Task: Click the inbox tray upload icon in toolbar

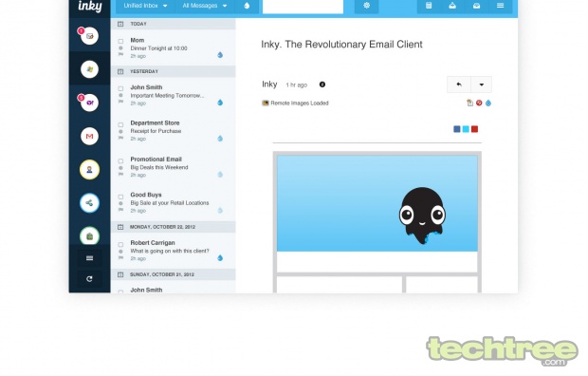Action: 452,6
